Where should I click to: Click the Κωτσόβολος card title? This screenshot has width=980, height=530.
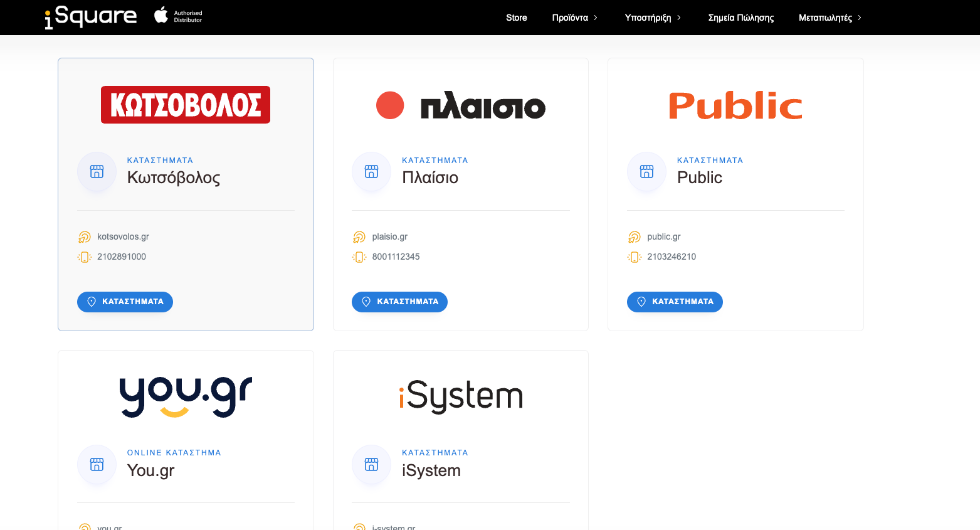coord(174,178)
